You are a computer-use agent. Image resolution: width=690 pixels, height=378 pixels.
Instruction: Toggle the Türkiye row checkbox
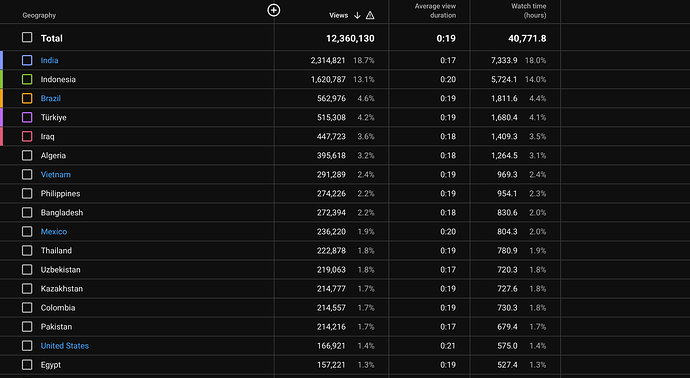point(27,117)
